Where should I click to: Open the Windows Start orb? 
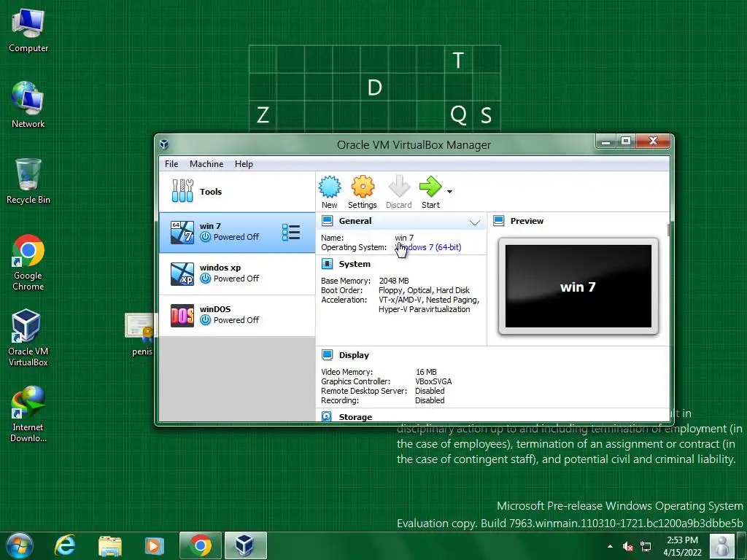click(19, 545)
